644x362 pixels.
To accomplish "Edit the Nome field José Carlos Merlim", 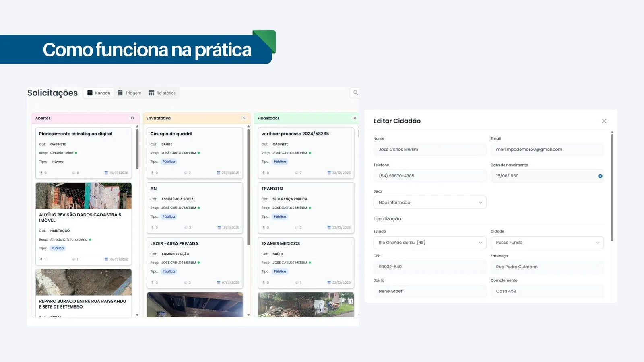I will click(x=430, y=150).
